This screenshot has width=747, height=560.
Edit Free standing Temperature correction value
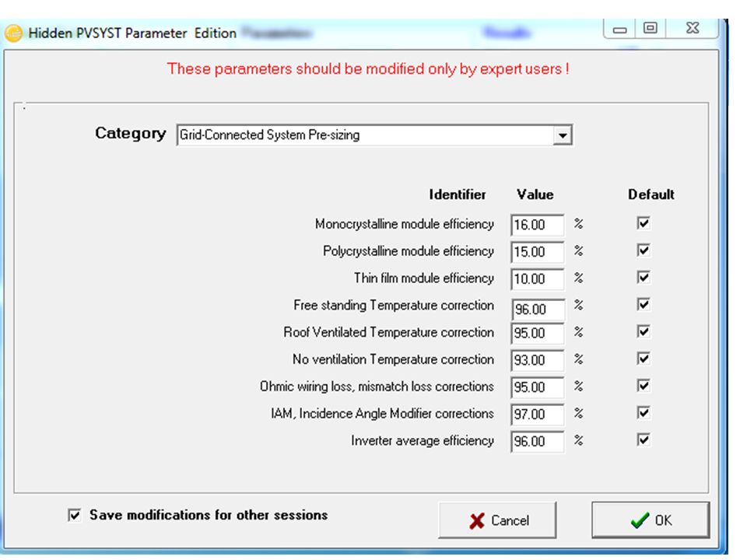[x=538, y=310]
